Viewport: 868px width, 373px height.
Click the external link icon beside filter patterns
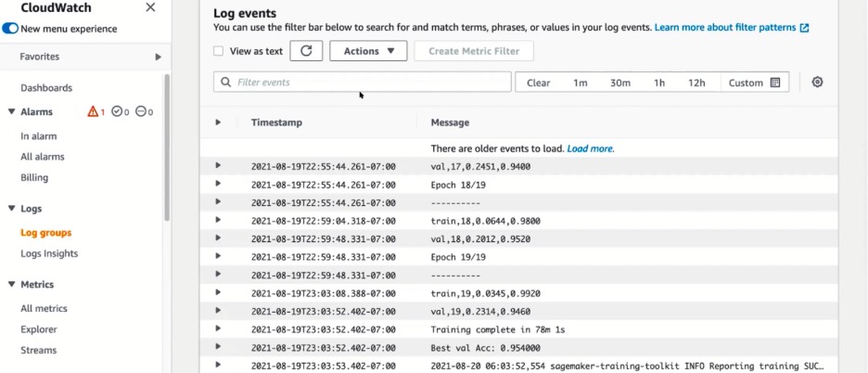click(804, 29)
